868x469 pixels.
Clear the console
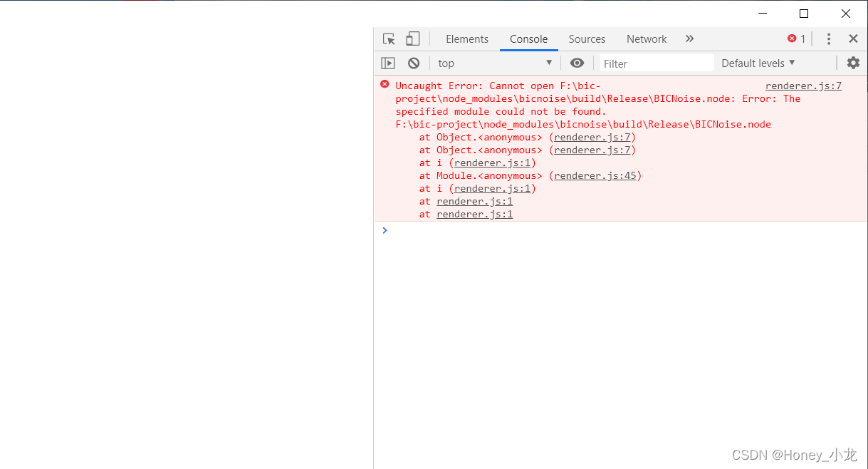click(414, 63)
